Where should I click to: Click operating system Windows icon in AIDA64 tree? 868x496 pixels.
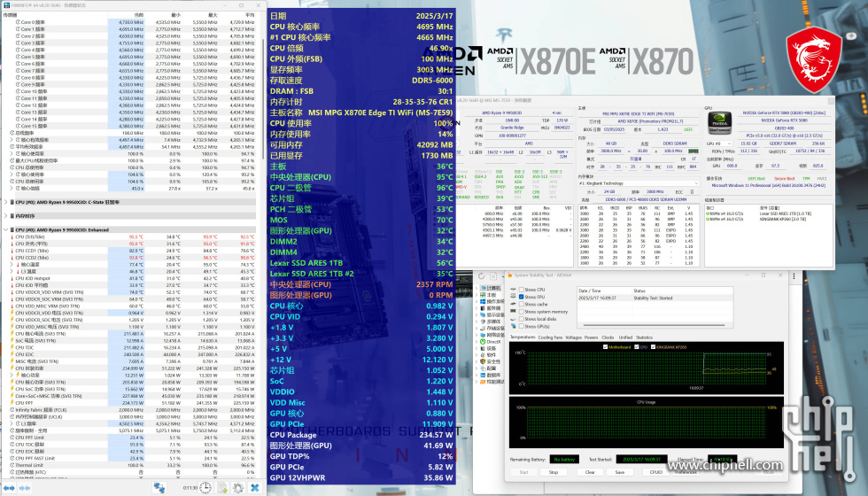(x=482, y=301)
